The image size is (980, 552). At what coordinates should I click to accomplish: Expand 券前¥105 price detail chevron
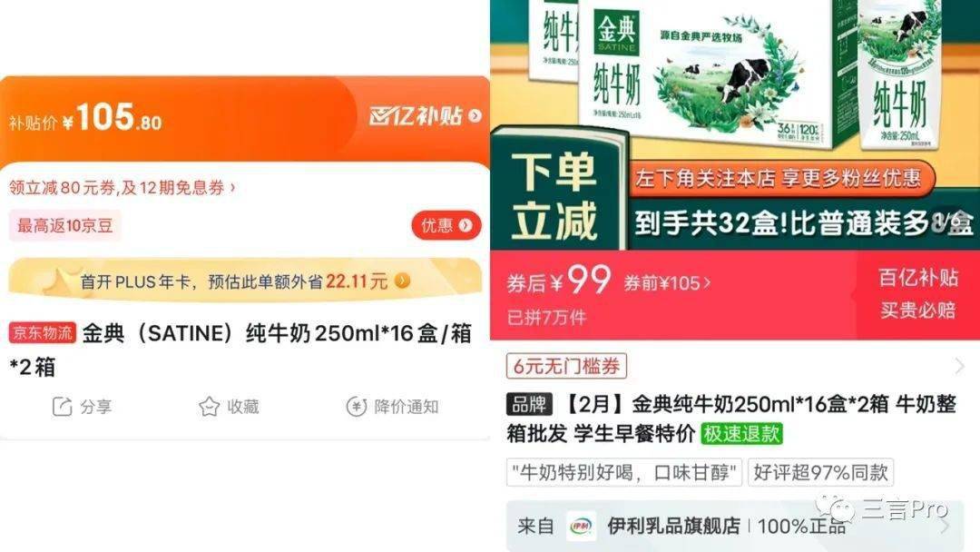[x=707, y=283]
